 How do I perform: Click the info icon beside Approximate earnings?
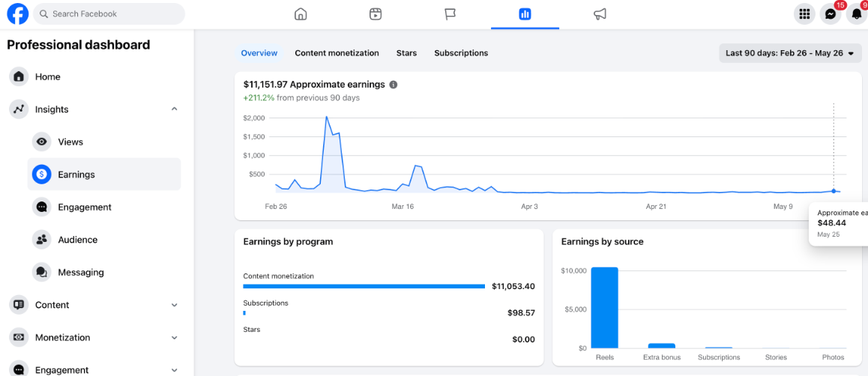[x=393, y=85]
